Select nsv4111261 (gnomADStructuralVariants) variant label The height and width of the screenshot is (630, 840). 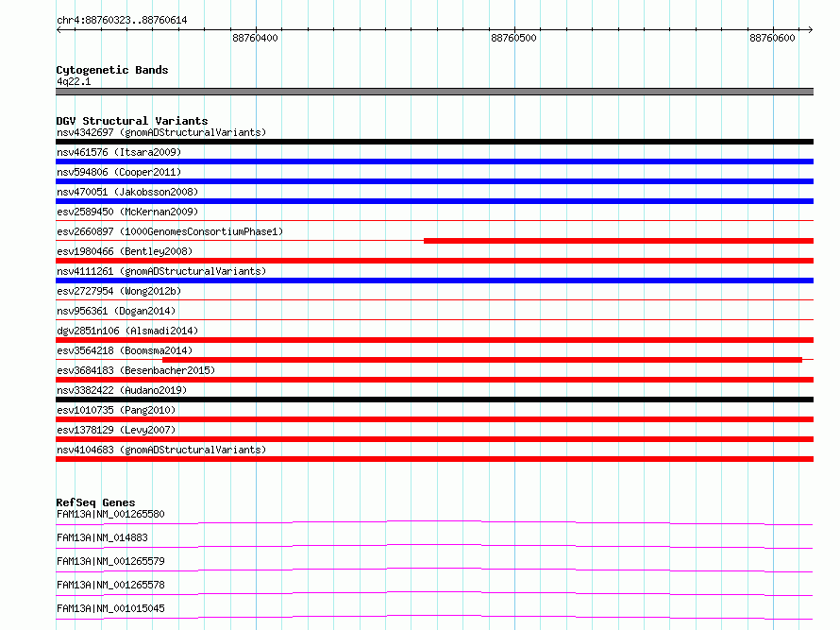click(161, 271)
